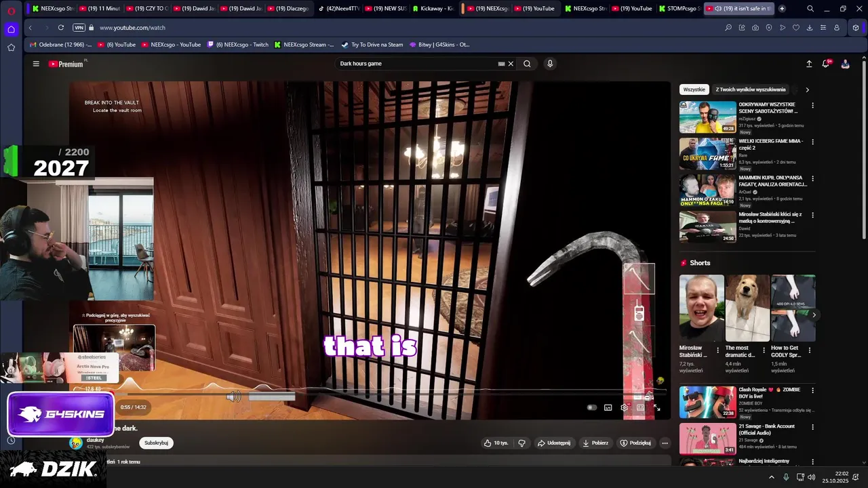
Task: Open the ad blocker shield icon
Action: click(769, 28)
